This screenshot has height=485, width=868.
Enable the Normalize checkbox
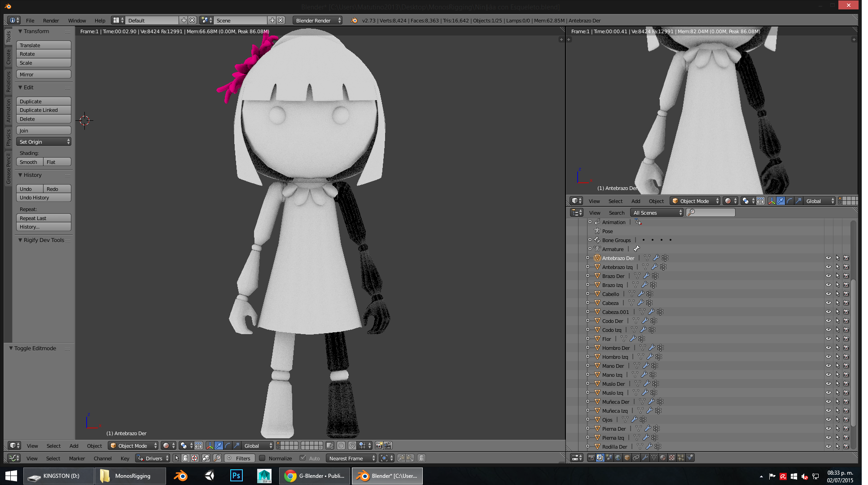(262, 458)
